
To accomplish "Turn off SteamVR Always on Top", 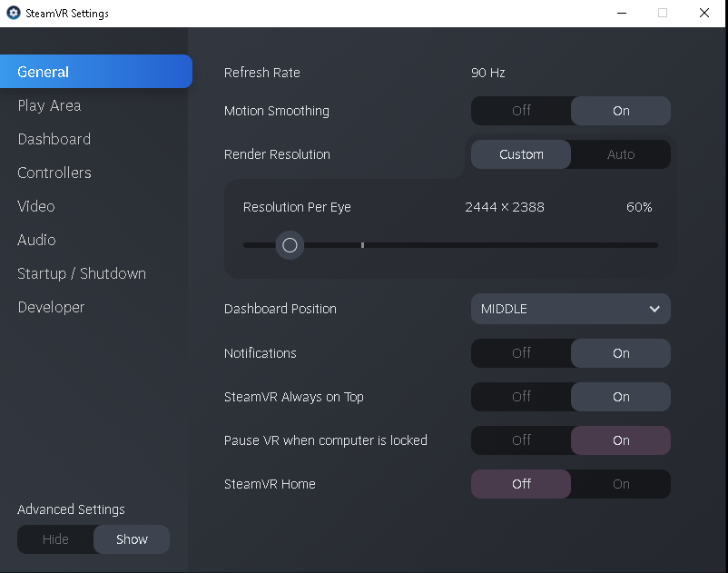I will (x=521, y=397).
